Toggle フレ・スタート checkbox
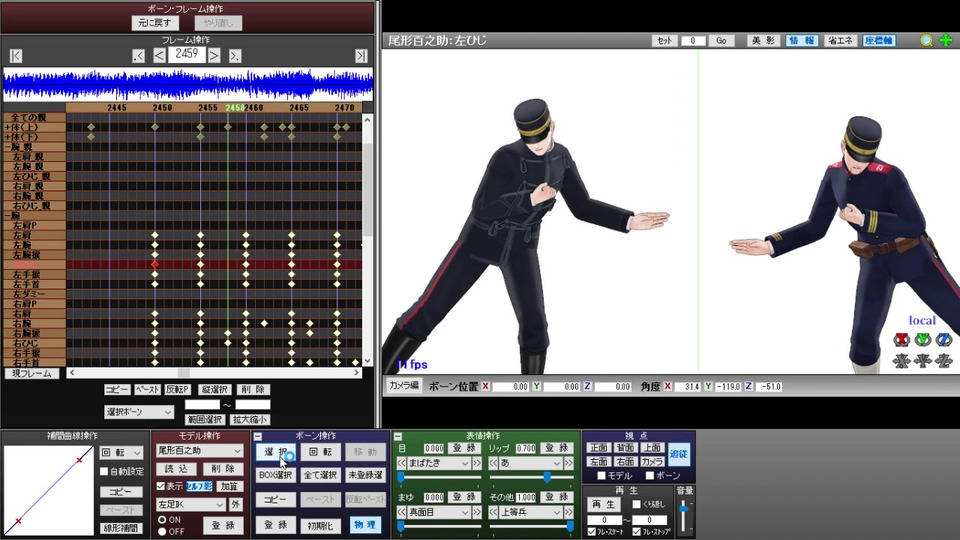 pos(591,531)
